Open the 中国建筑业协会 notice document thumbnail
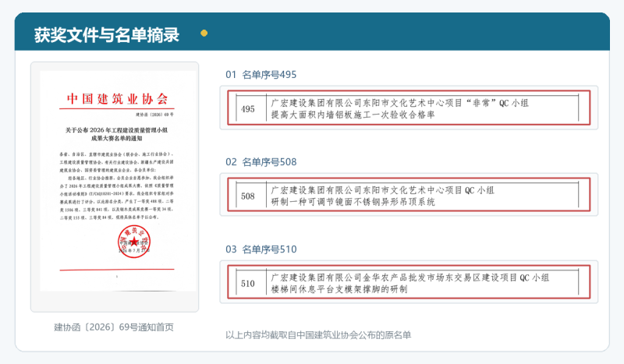Viewport: 624px width, 364px height. pos(118,181)
